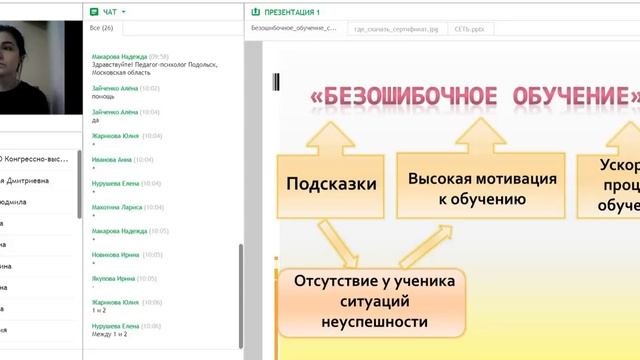Viewport: 640px width, 360px height.
Task: Click Якупова Ирина in the chat
Action: pyautogui.click(x=113, y=279)
